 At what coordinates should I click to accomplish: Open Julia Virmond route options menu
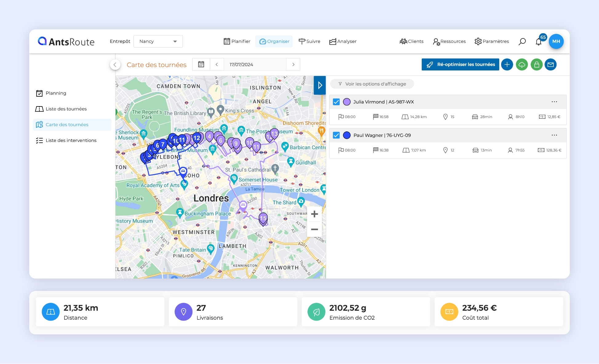[554, 102]
